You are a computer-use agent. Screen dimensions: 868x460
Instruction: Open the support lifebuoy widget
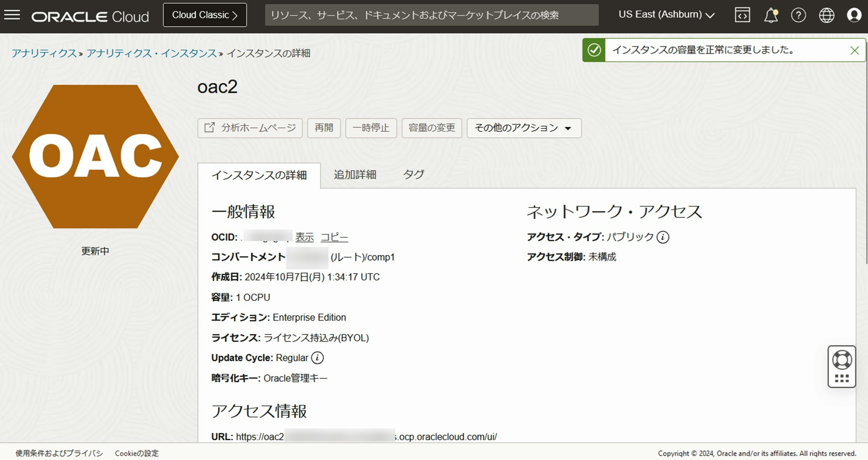pyautogui.click(x=842, y=360)
